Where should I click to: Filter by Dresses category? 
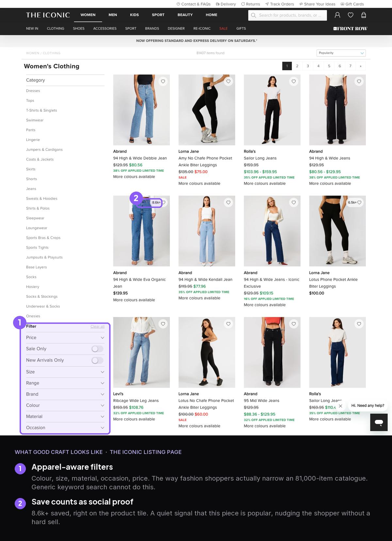33,91
